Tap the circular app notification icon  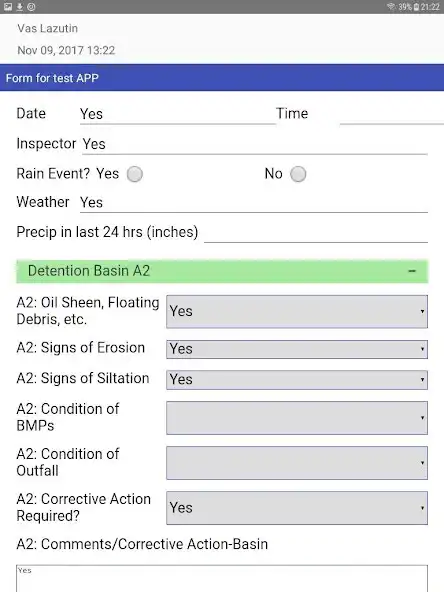coord(31,7)
